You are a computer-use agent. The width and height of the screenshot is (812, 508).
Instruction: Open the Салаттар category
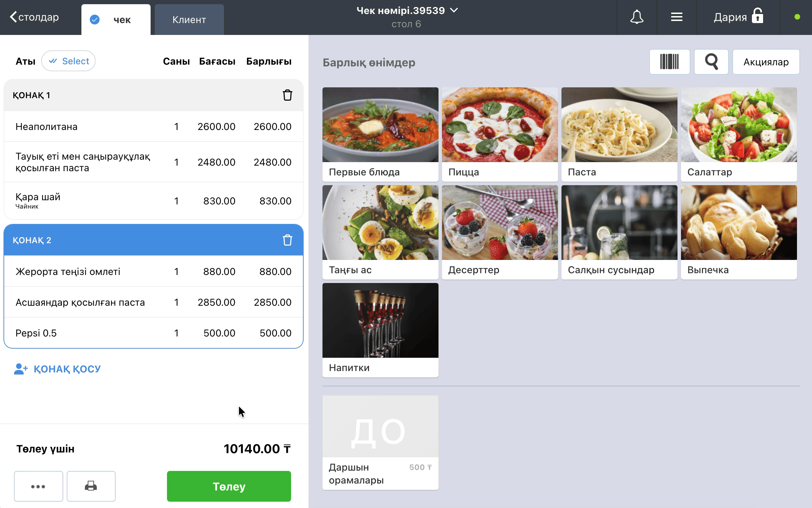pos(739,134)
